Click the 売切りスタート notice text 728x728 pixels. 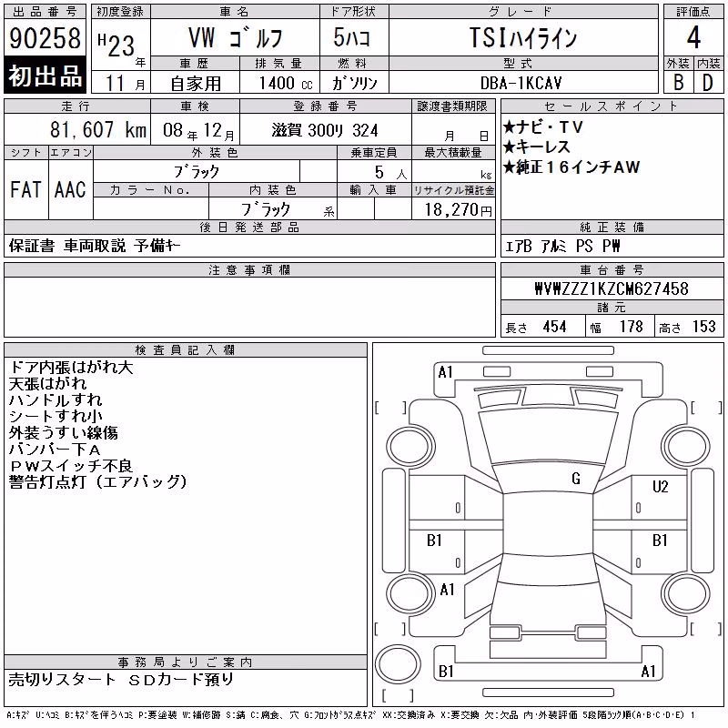(62, 679)
